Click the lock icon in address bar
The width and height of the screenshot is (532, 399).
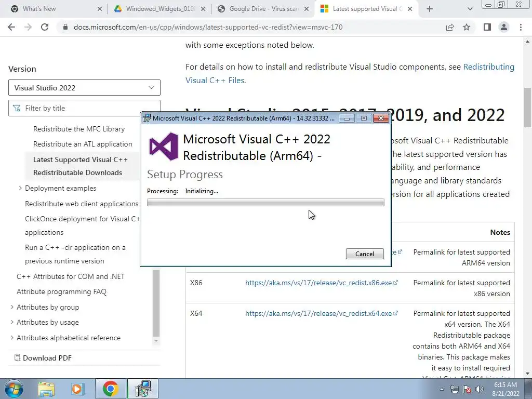point(65,27)
